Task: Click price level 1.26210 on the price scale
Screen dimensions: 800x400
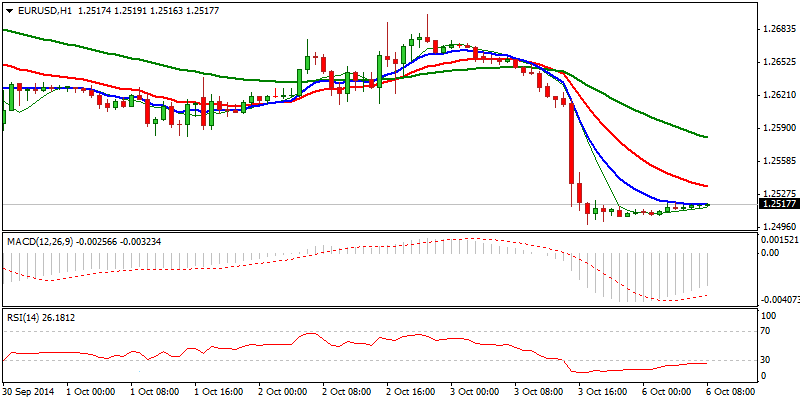Action: coord(779,95)
